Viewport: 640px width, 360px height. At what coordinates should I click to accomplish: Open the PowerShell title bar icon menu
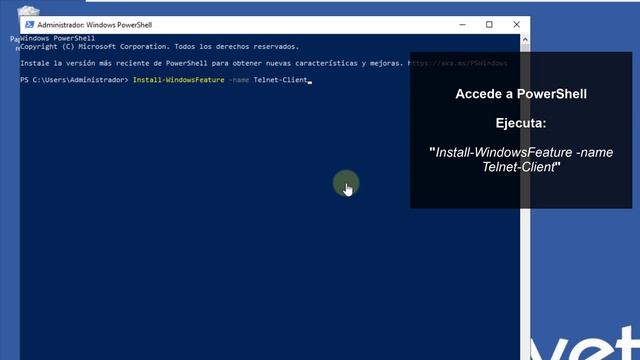tap(29, 25)
